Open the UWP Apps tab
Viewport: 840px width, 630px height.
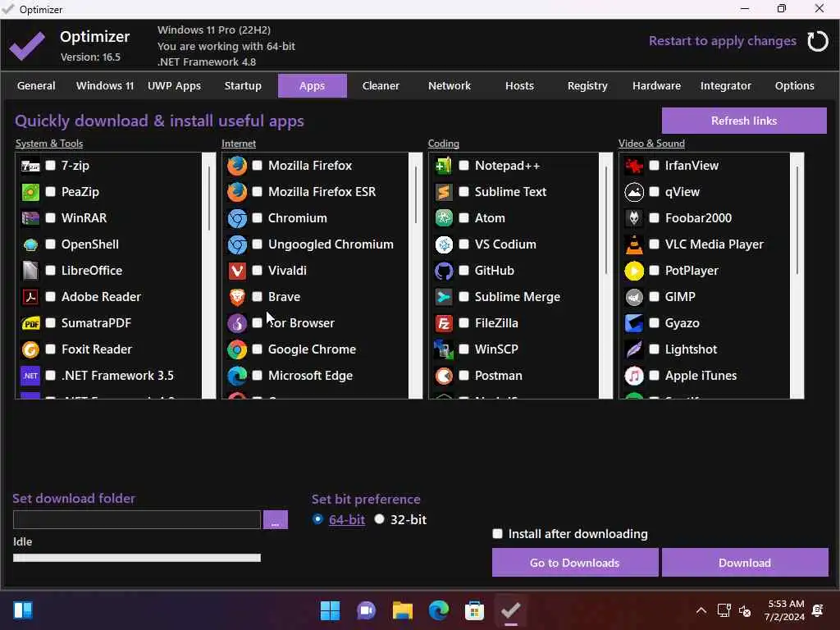click(x=174, y=85)
